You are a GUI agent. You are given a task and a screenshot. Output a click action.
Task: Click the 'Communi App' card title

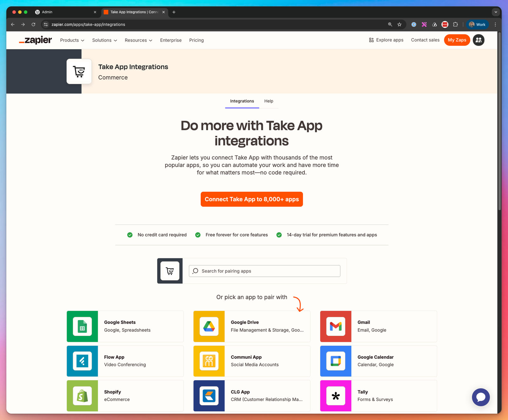click(246, 357)
